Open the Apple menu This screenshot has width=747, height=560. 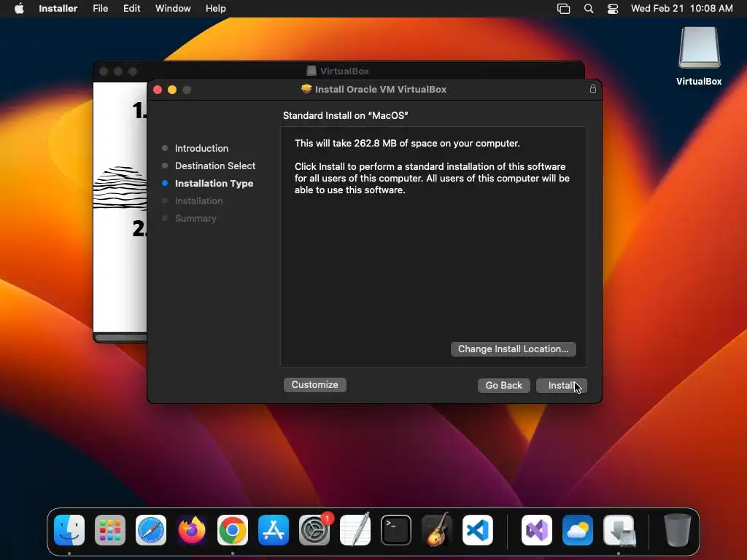(x=19, y=9)
